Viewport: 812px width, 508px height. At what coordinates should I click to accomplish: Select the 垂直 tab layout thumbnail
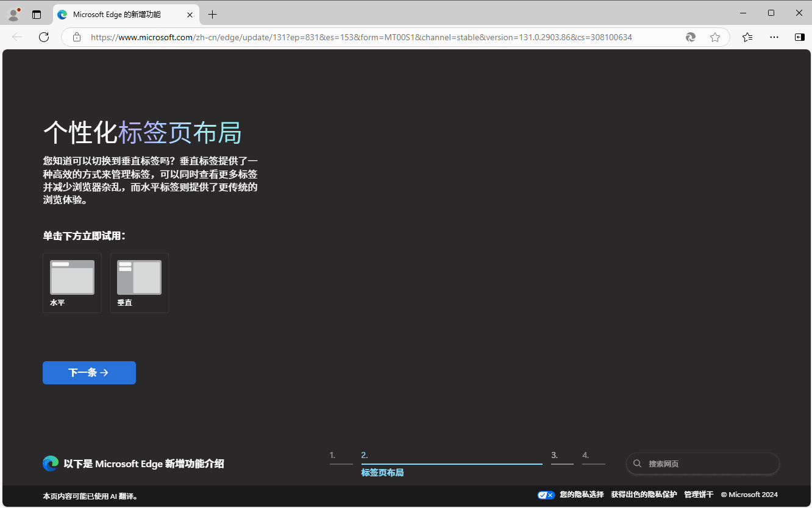coord(139,282)
